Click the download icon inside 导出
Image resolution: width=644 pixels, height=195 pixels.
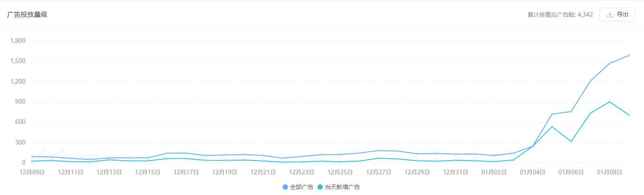pos(610,14)
